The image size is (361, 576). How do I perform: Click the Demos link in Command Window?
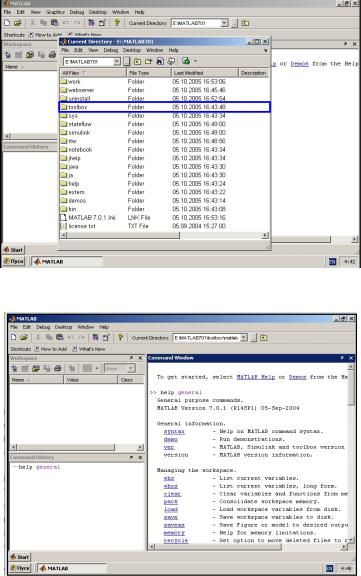297,377
